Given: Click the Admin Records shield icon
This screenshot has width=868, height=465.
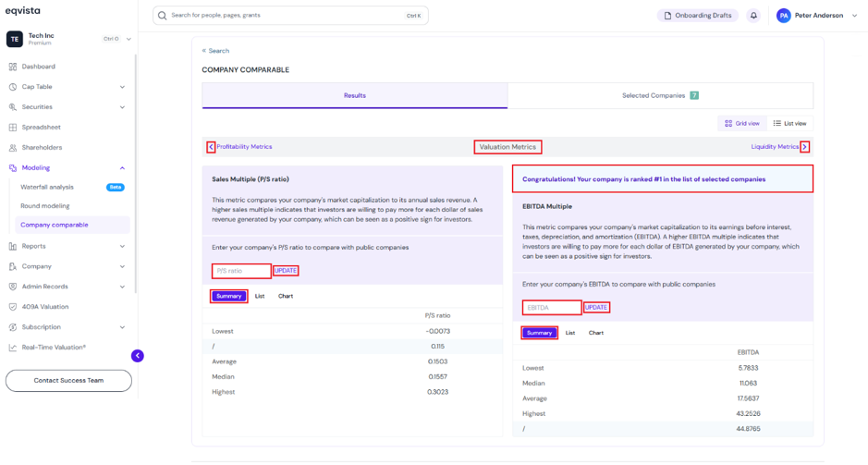Looking at the screenshot, I should tap(13, 287).
